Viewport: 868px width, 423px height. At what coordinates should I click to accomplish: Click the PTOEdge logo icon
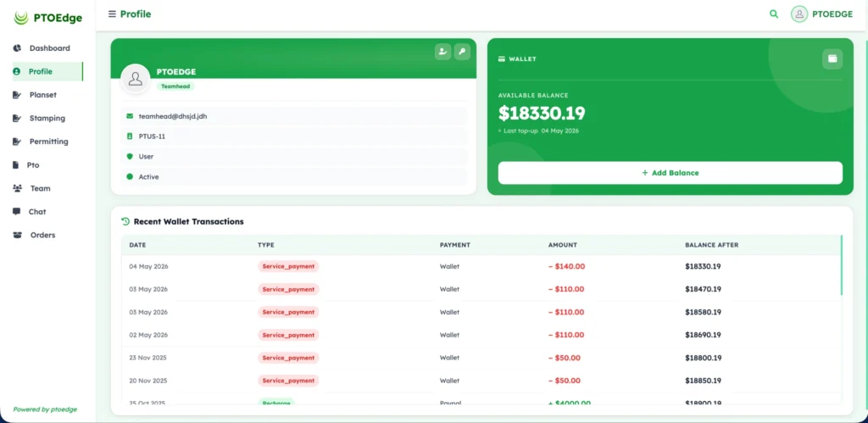pyautogui.click(x=21, y=18)
